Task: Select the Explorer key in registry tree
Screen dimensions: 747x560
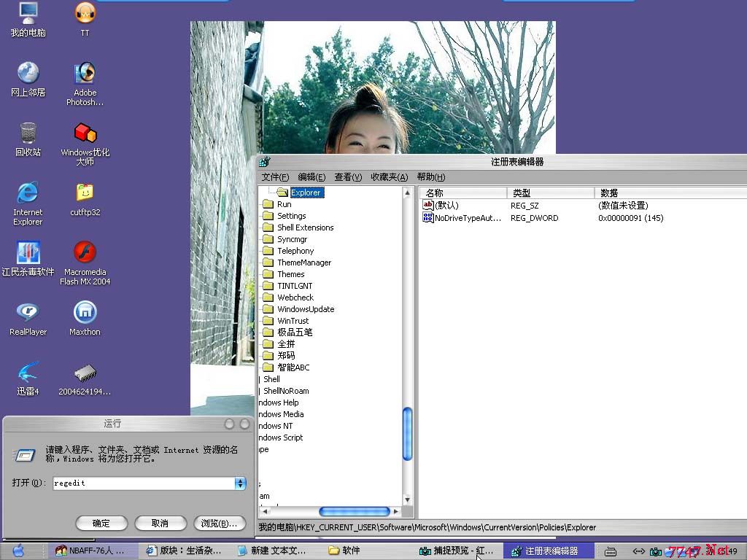Action: [x=307, y=192]
